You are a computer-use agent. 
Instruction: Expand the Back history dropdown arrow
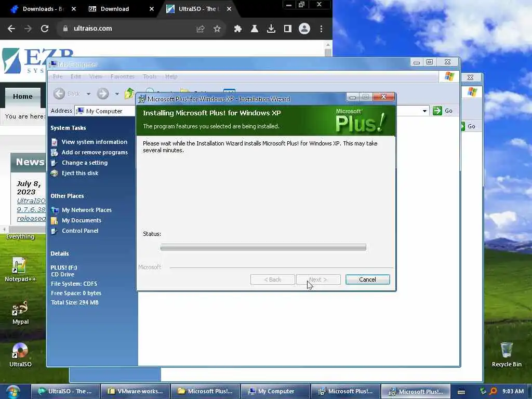coord(88,94)
